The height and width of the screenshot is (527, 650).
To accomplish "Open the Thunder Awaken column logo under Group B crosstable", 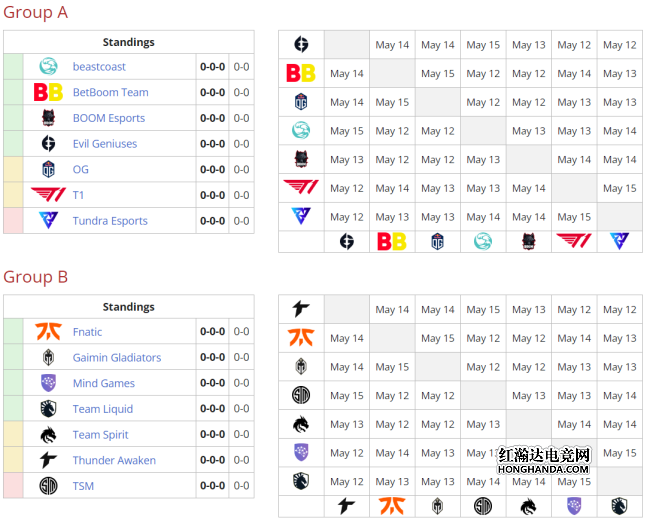I will (347, 506).
